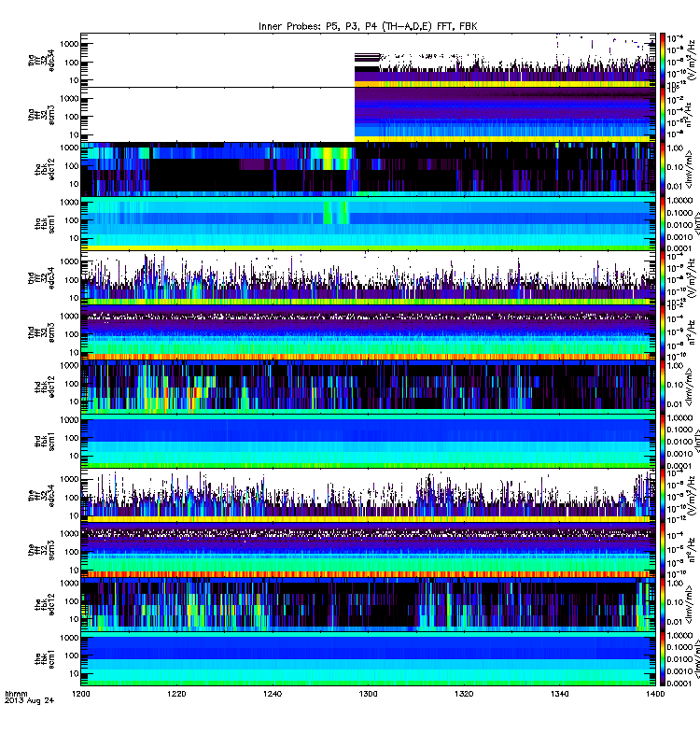The width and height of the screenshot is (700, 747).
Task: Click the 'tha fbk edc12' y-axis label
Action: [45, 169]
